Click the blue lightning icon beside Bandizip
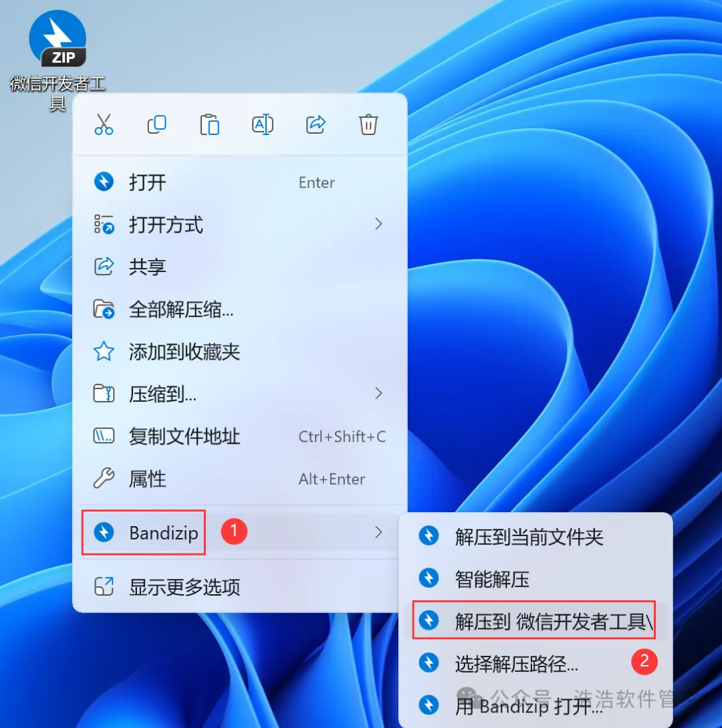Image resolution: width=722 pixels, height=728 pixels. click(x=104, y=532)
